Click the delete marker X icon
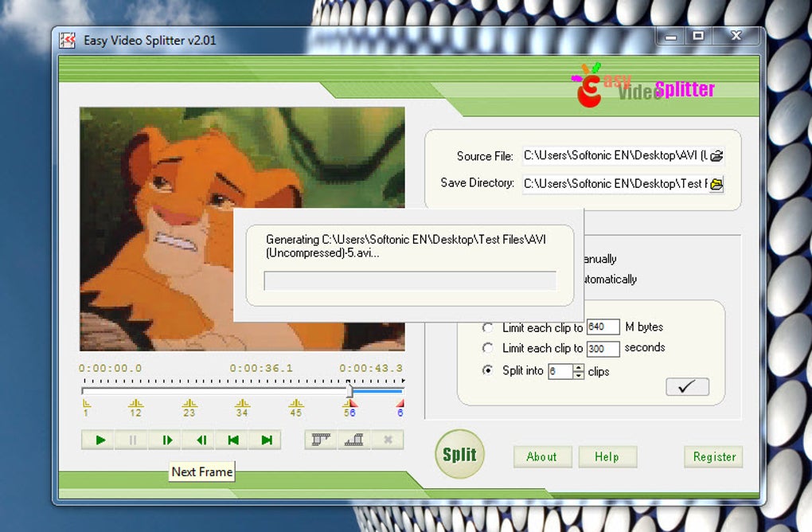 [x=388, y=440]
